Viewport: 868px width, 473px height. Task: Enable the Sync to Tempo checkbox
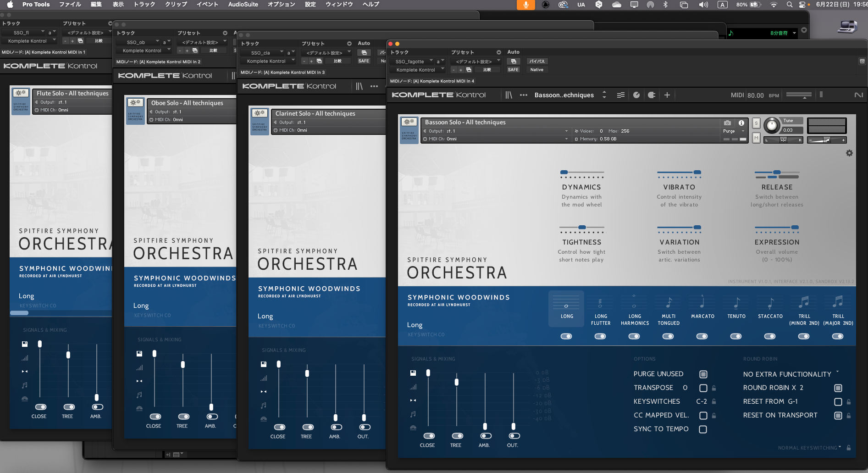[703, 429]
